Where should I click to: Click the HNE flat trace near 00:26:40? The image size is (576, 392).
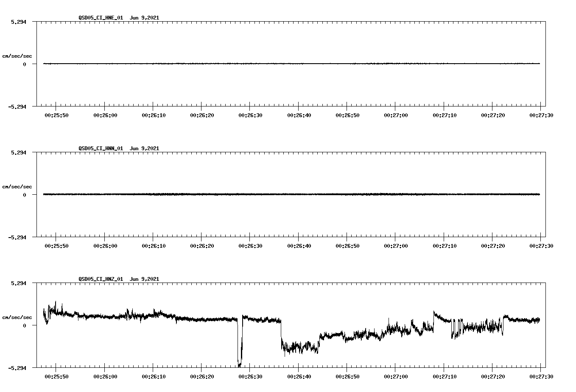click(x=299, y=64)
